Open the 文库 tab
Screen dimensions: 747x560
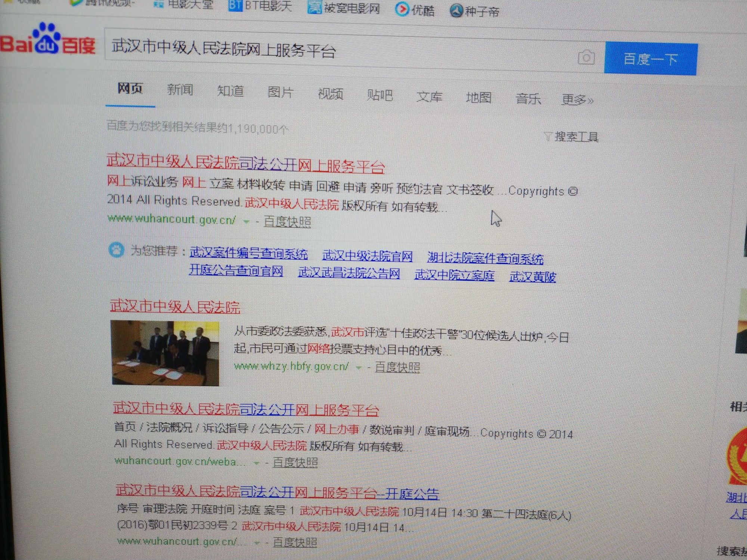(430, 97)
